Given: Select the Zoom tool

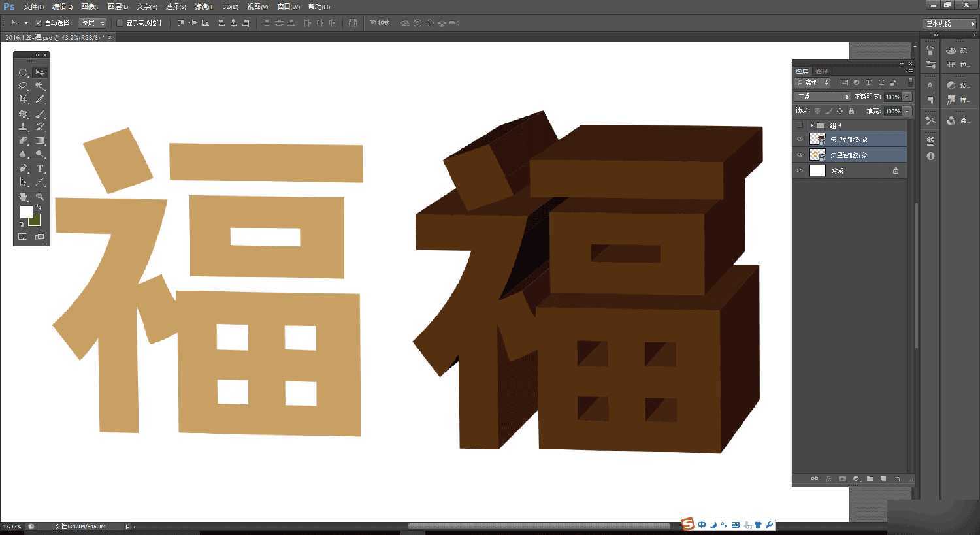Looking at the screenshot, I should point(39,197).
